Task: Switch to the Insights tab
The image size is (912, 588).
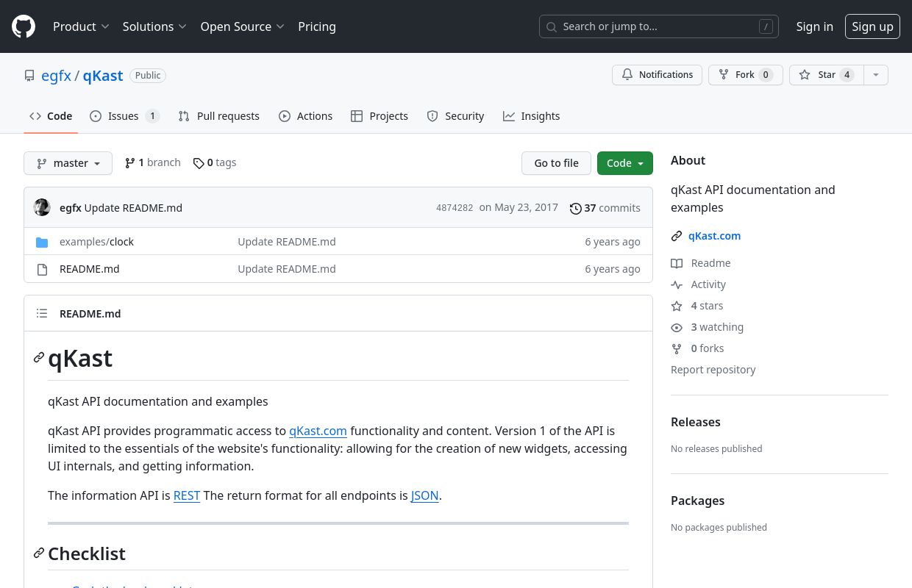Action: [532, 116]
